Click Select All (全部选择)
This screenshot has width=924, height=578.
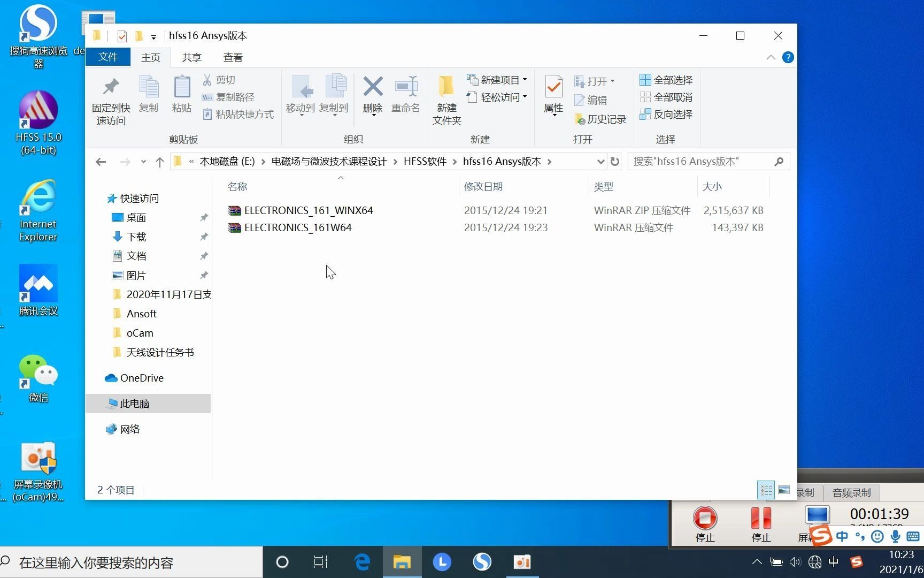click(666, 80)
